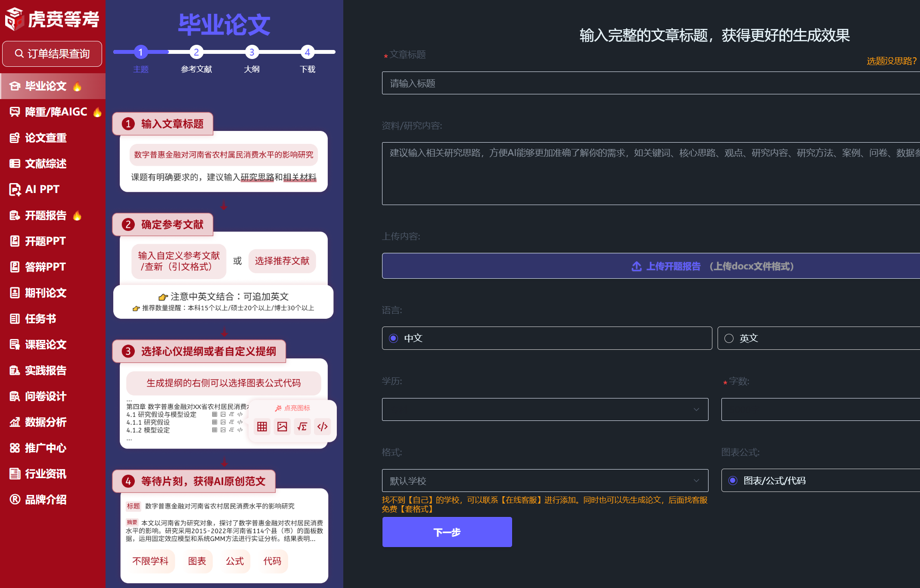Open 降重/降AIGC in the sidebar
Image resolution: width=920 pixels, height=588 pixels.
pyautogui.click(x=56, y=112)
